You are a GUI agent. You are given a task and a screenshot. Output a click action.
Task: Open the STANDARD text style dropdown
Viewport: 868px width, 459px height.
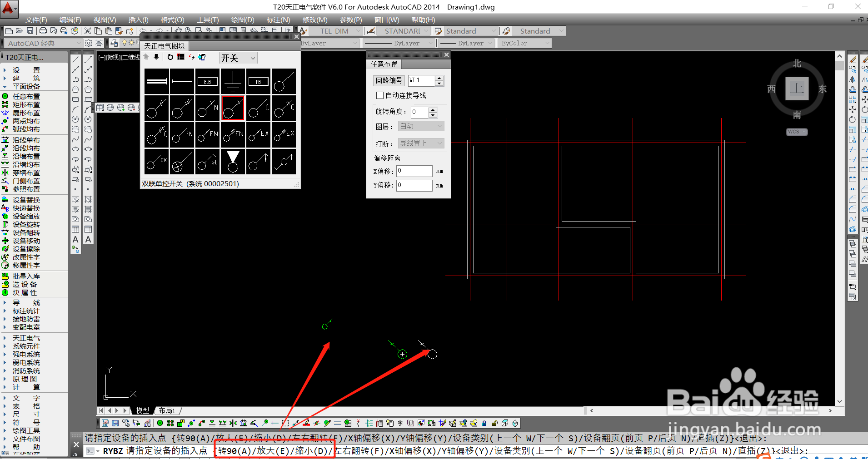tap(403, 31)
